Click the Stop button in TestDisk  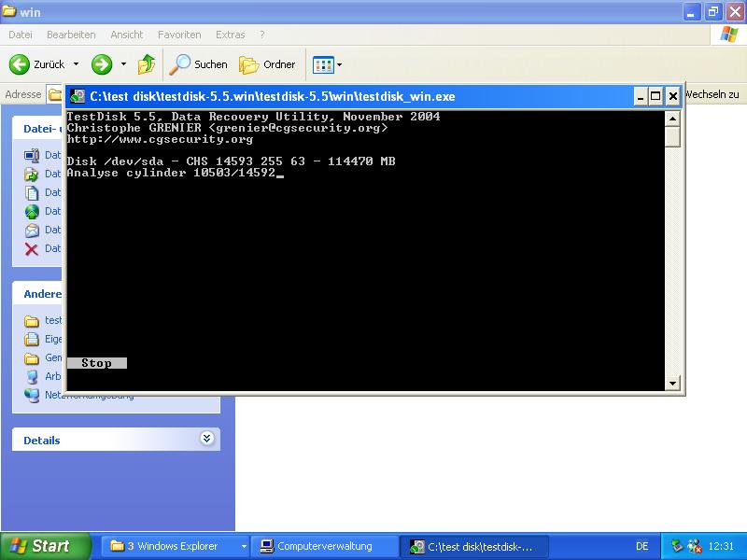tap(97, 363)
